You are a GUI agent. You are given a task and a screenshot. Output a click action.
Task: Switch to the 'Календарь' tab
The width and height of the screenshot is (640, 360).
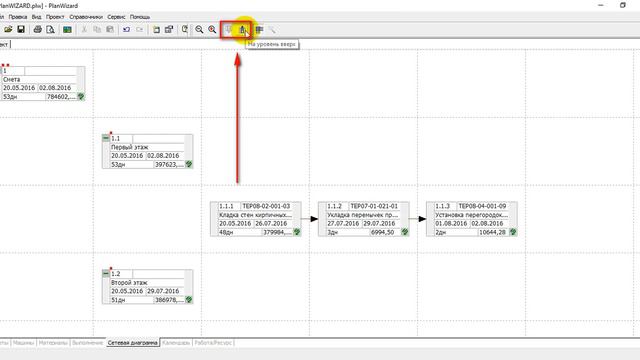pos(176,343)
